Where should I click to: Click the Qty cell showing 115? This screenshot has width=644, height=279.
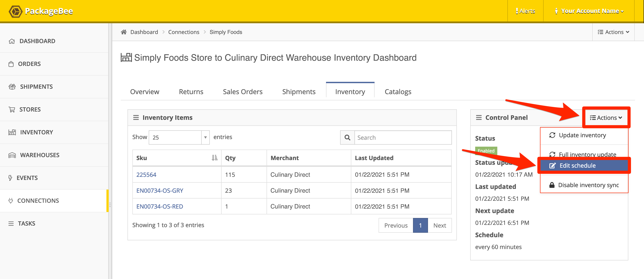pyautogui.click(x=244, y=175)
